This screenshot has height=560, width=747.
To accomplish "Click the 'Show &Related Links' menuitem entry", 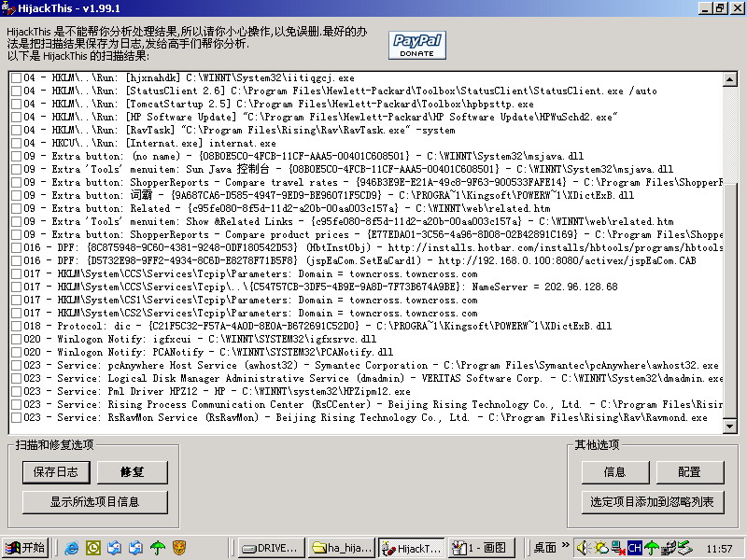I will (348, 221).
